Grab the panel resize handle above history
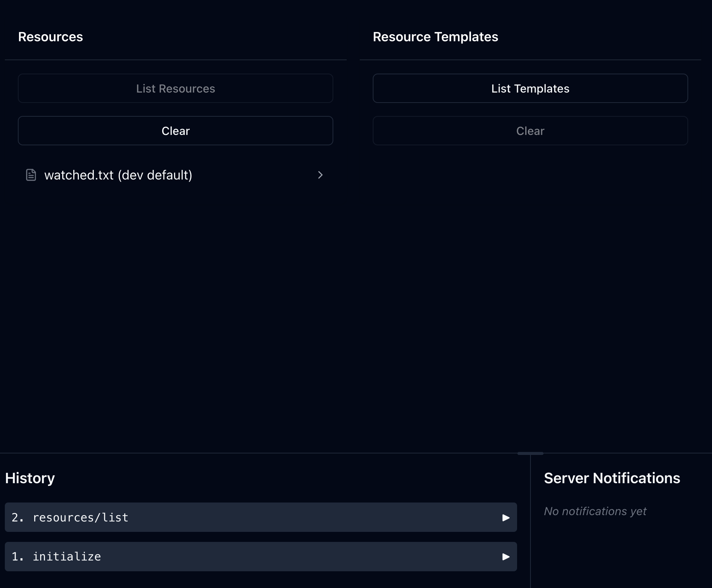This screenshot has width=712, height=588. click(530, 453)
